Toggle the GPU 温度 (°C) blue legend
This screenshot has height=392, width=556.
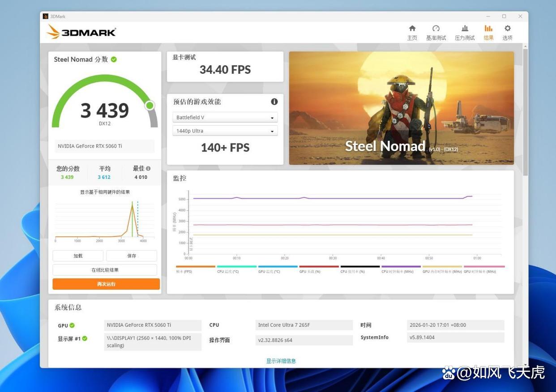pos(278,269)
